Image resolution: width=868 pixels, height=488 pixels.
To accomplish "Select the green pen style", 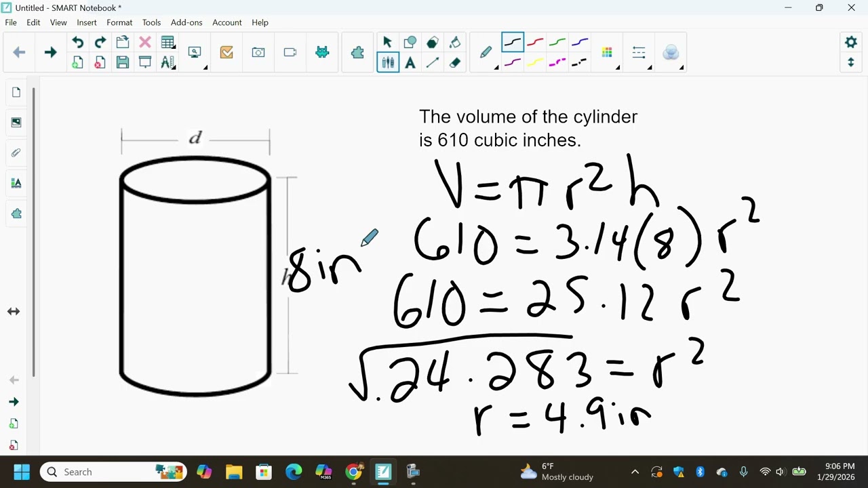I will 557,43.
